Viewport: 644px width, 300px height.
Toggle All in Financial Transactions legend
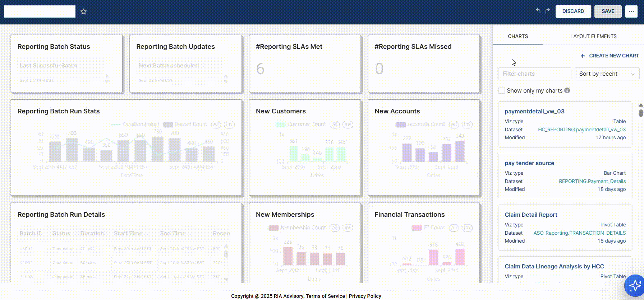[x=454, y=228]
